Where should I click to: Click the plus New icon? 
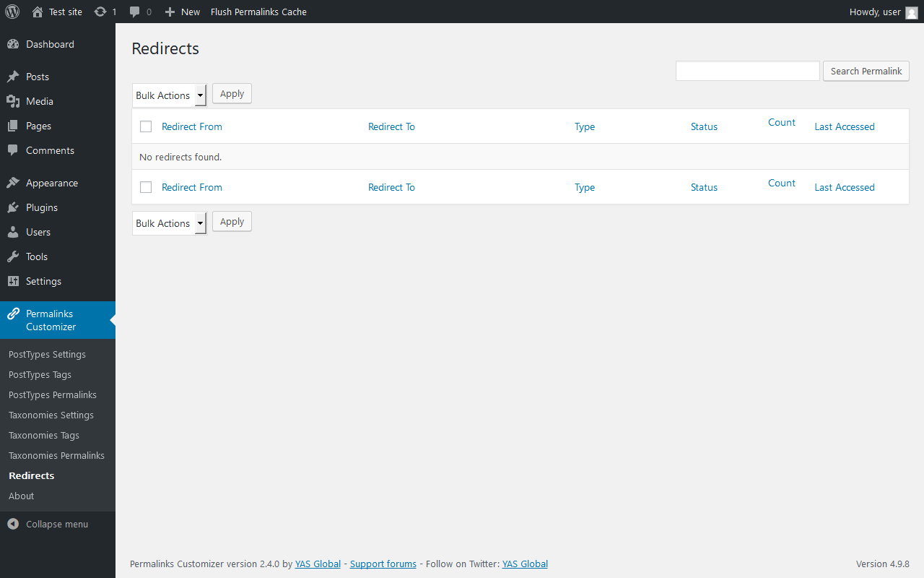click(170, 12)
